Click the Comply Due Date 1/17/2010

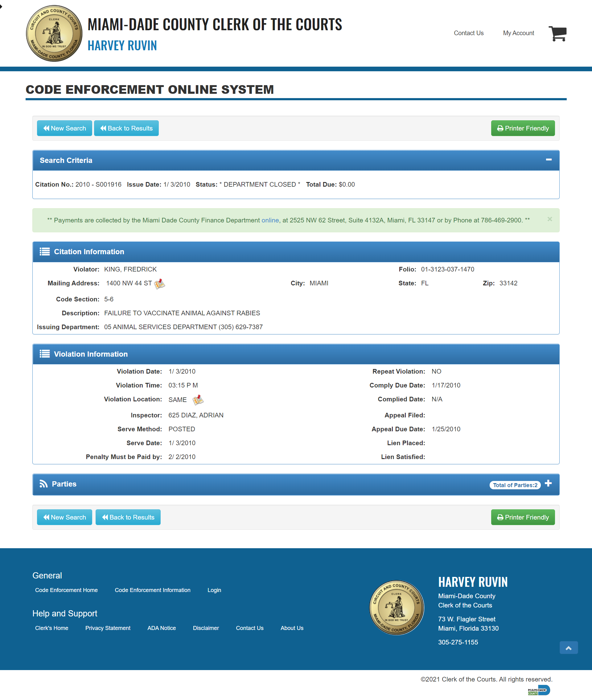pyautogui.click(x=446, y=385)
